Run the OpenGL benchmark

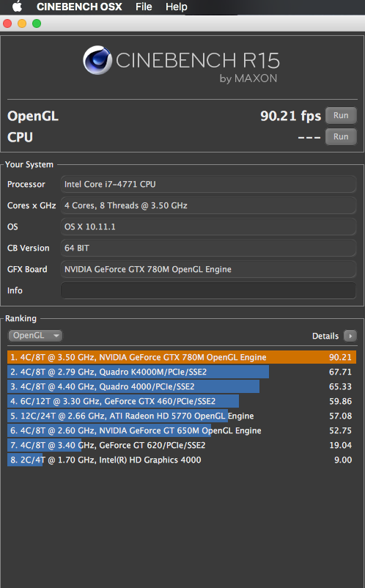(341, 116)
